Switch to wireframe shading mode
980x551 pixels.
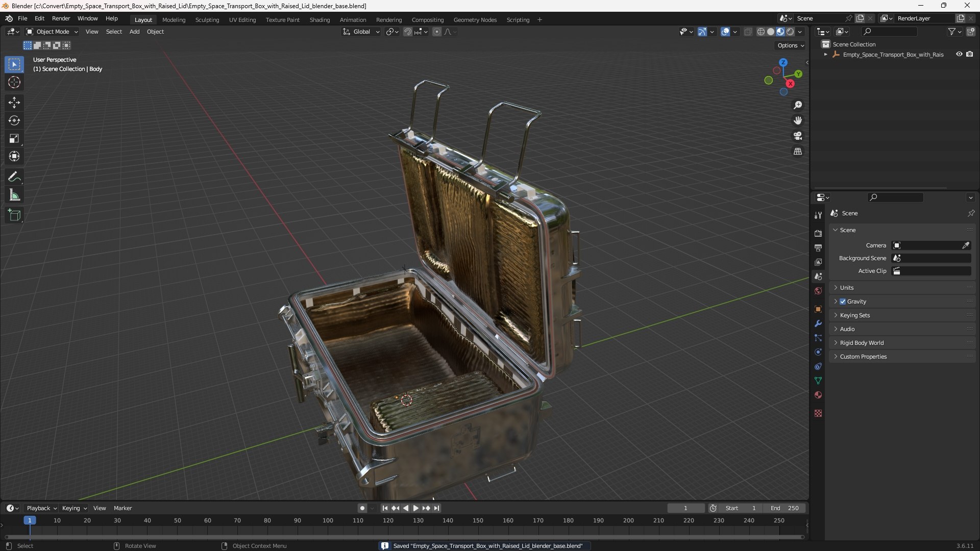coord(761,32)
